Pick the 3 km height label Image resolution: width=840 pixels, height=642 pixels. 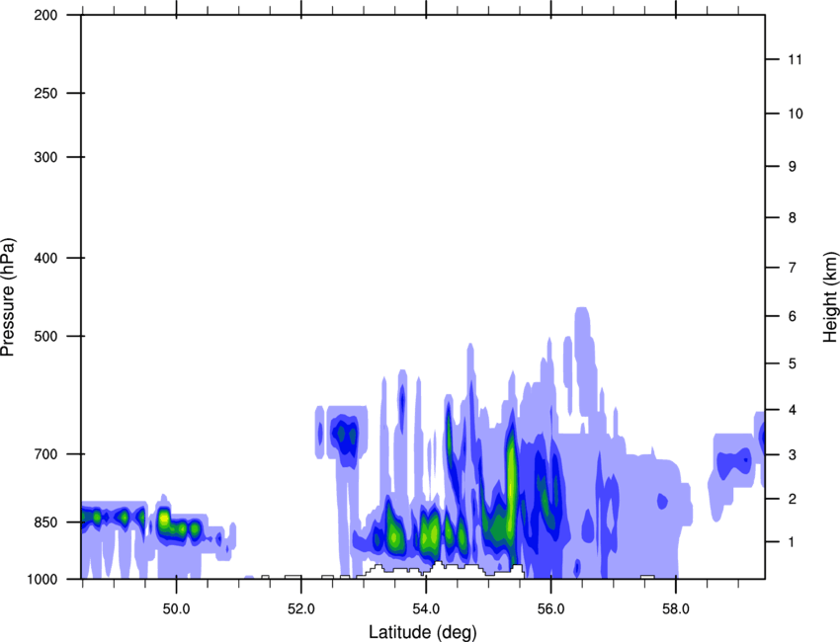click(x=793, y=455)
